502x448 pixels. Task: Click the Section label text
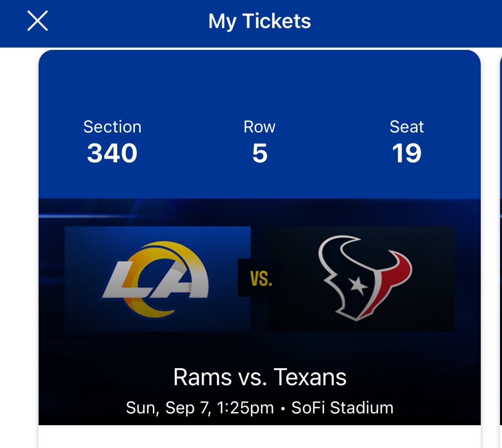tap(112, 127)
